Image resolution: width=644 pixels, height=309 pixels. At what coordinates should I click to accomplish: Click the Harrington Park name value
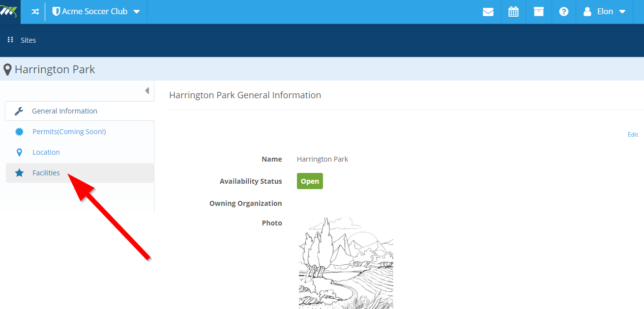(322, 159)
